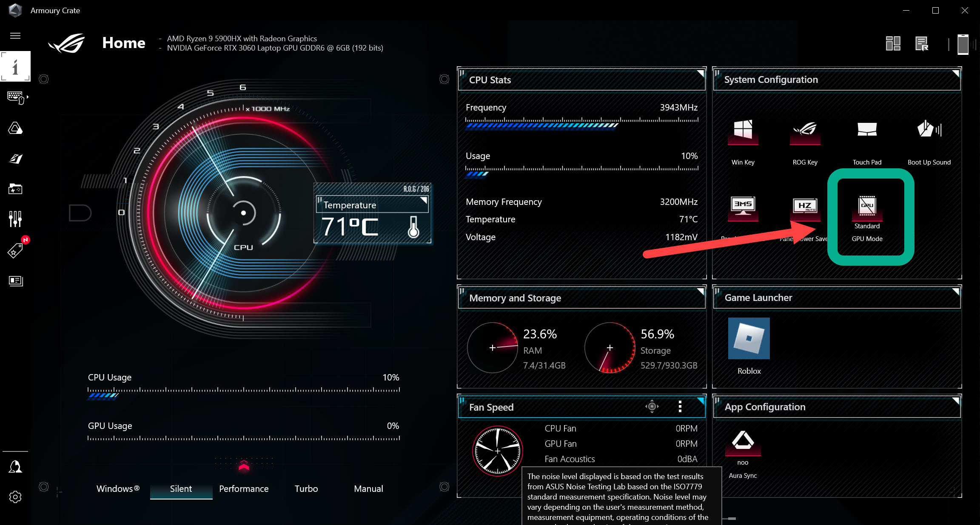Open the Featured deals tag icon
This screenshot has width=980, height=525.
click(15, 250)
